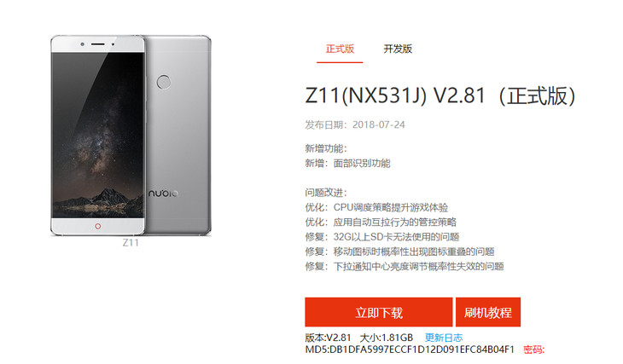Click the front earpiece speaker on phone image
This screenshot has height=364, width=623.
pos(98,43)
